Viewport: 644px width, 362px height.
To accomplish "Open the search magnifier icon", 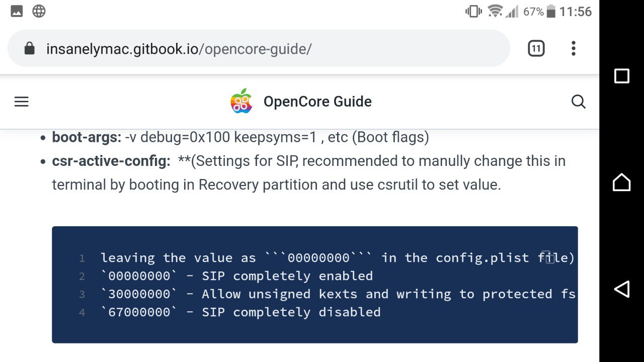I will [x=579, y=102].
